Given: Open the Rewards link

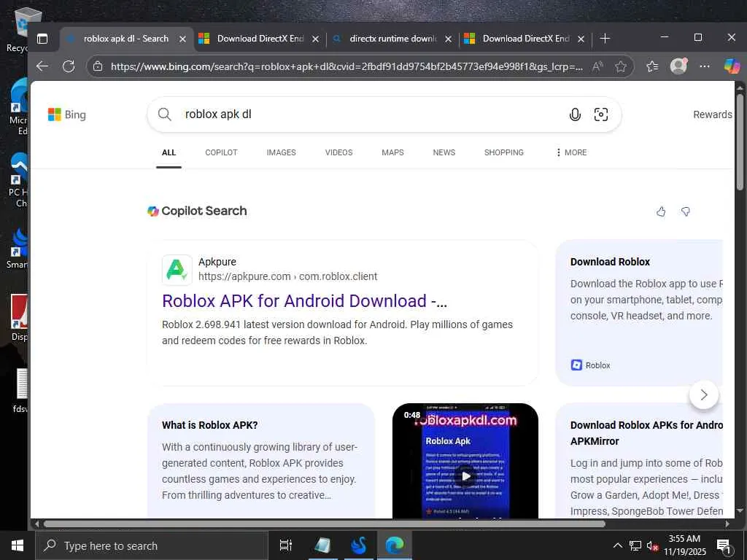Looking at the screenshot, I should click(712, 114).
